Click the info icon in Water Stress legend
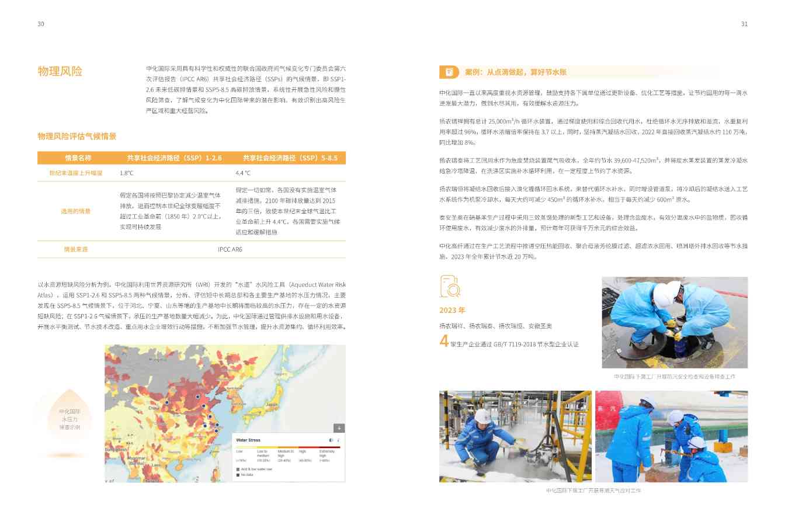The image size is (785, 532). 338,440
